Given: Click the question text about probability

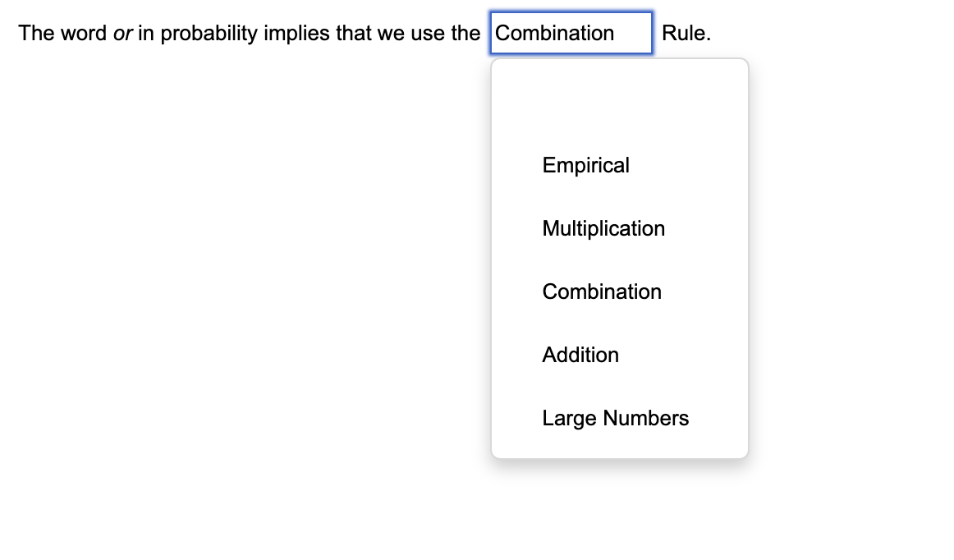Looking at the screenshot, I should coord(246,33).
